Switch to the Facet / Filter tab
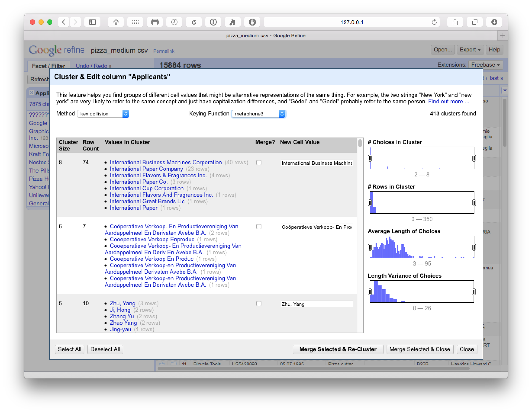The width and height of the screenshot is (532, 413). tap(48, 66)
